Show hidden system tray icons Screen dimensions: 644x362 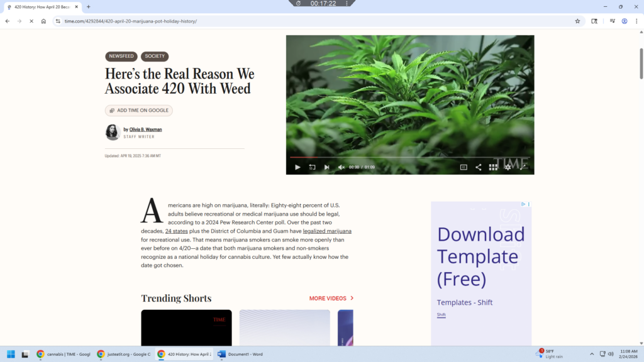point(591,354)
